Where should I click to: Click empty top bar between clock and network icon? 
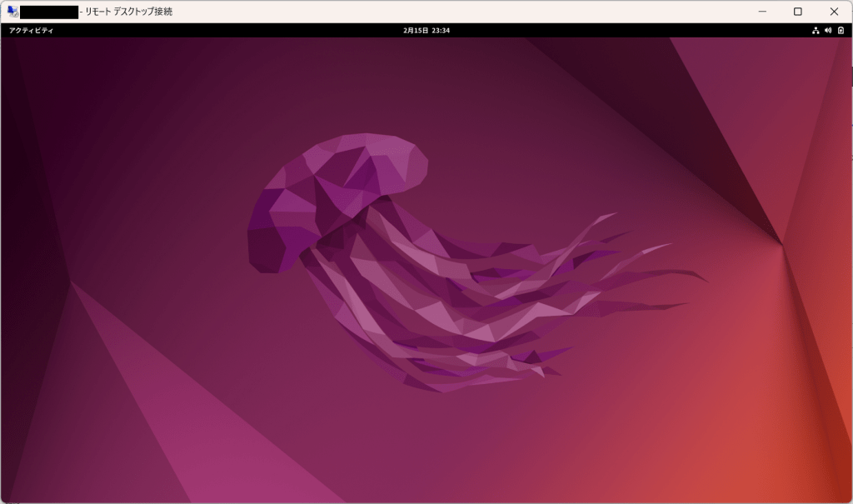[633, 31]
